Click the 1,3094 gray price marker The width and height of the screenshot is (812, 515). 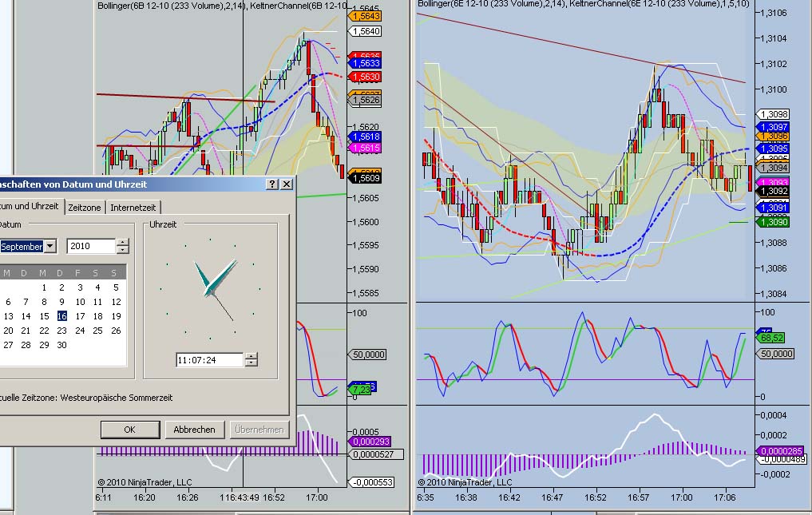click(774, 168)
